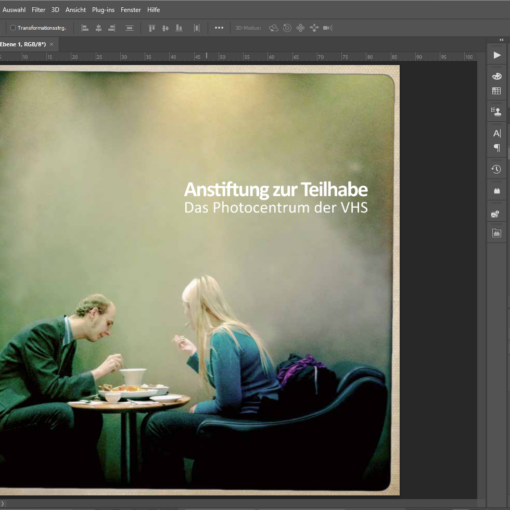
Task: Select the 3D pan icon
Action: coord(300,28)
